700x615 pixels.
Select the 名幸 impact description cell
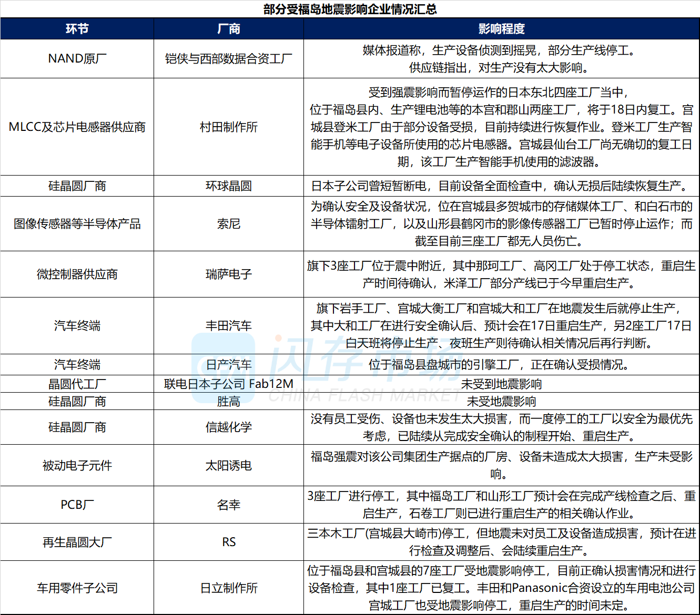501,505
